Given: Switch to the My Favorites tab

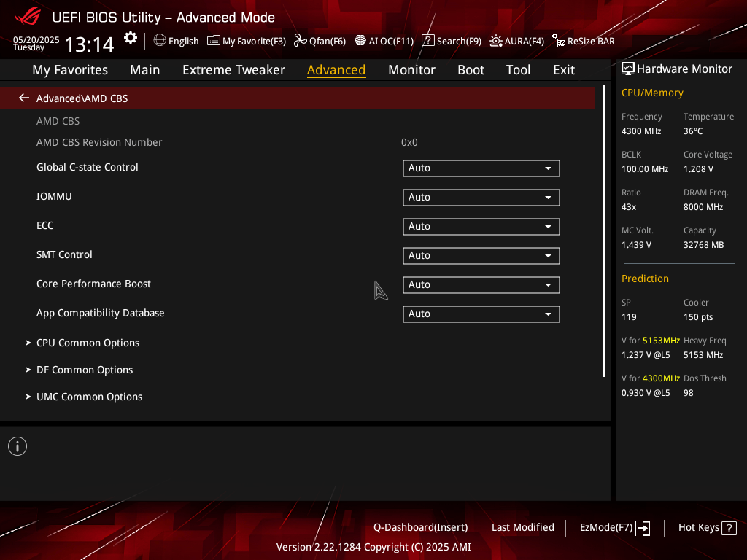Looking at the screenshot, I should (x=70, y=70).
